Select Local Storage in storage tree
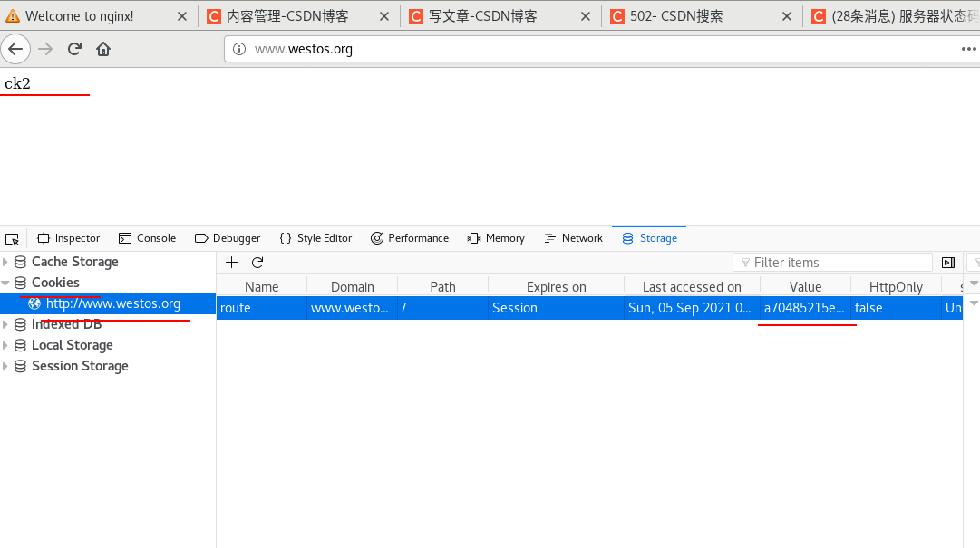Screen dimensions: 980x548 [x=73, y=345]
